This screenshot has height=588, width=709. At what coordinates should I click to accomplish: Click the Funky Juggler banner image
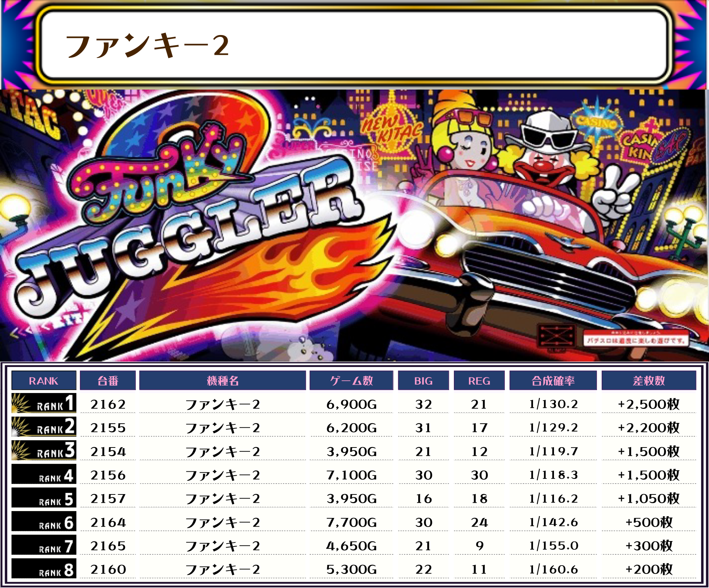pos(354,226)
